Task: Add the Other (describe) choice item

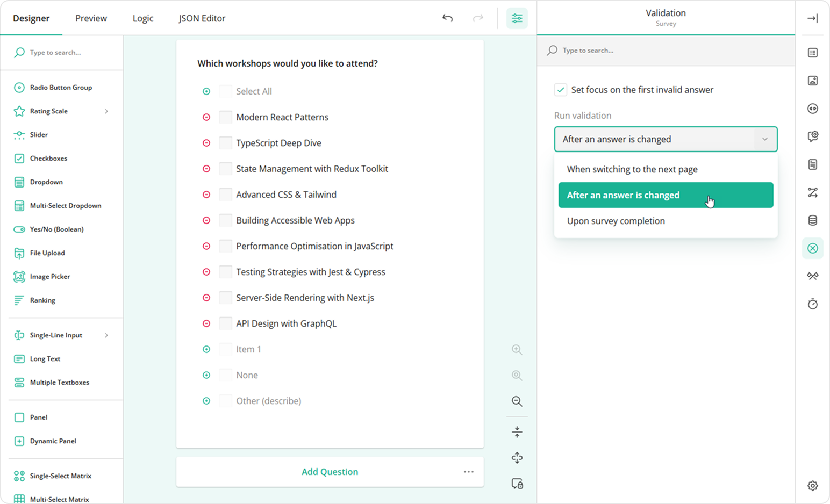Action: pos(206,401)
